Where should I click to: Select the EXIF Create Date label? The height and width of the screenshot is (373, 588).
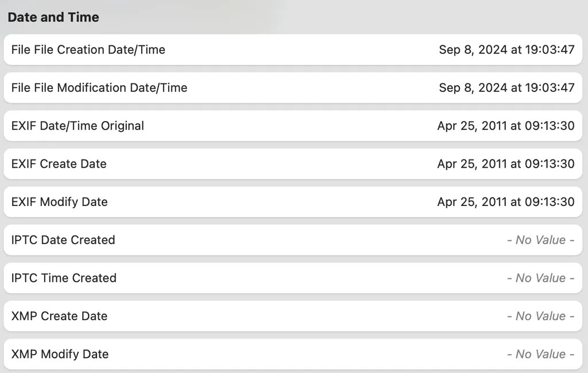pos(59,164)
